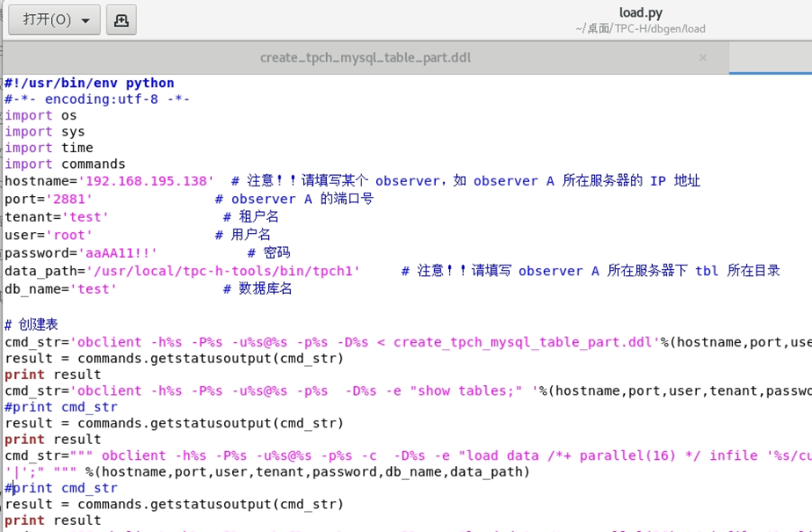This screenshot has height=532, width=812.
Task: Click the password value 'aaAA11!!'
Action: [118, 253]
